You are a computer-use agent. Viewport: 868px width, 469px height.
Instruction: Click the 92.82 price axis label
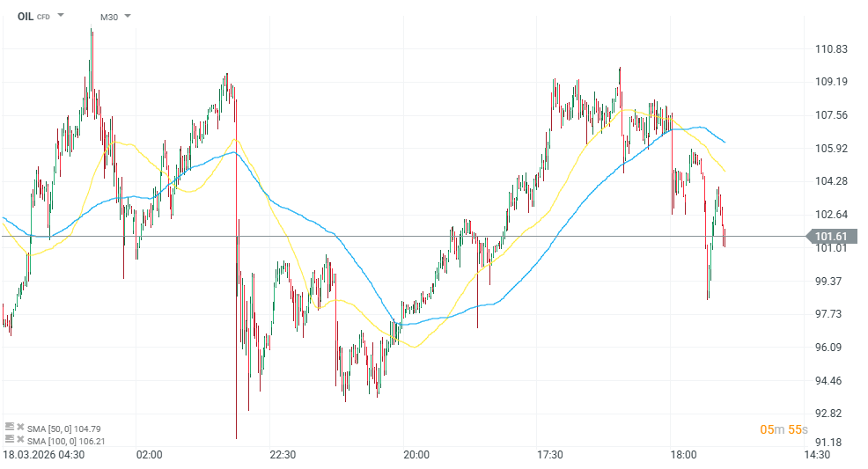tap(831, 414)
